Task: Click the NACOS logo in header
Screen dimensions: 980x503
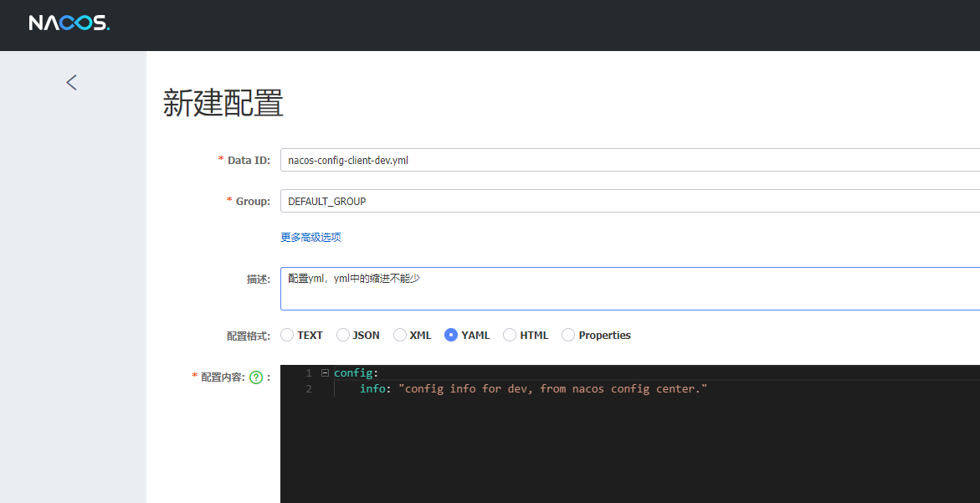Action: tap(69, 23)
